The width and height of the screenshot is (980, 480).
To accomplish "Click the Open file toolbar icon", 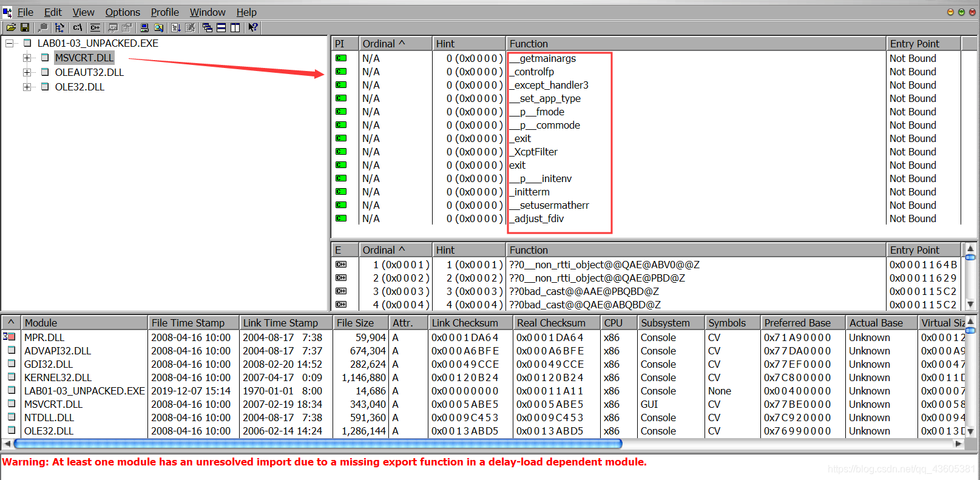I will [11, 27].
